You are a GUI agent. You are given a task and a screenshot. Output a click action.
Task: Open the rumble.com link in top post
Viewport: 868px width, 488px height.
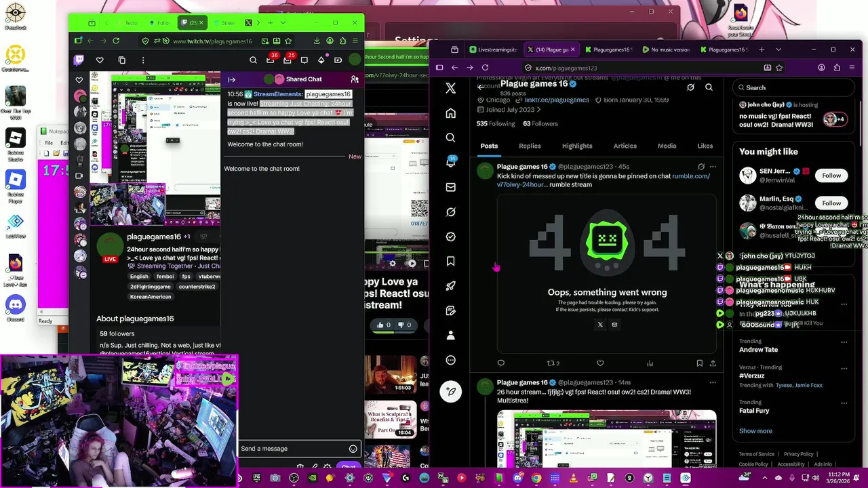tap(690, 176)
